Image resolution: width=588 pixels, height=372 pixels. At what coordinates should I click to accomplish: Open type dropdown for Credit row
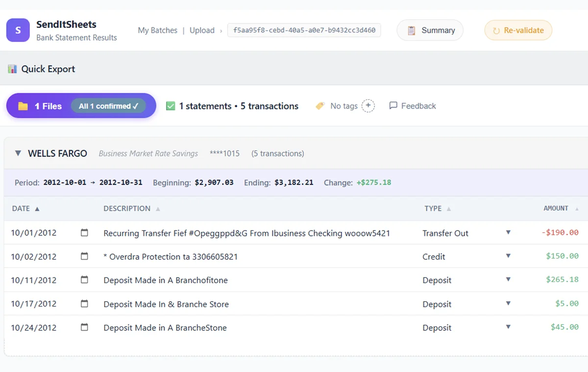508,256
